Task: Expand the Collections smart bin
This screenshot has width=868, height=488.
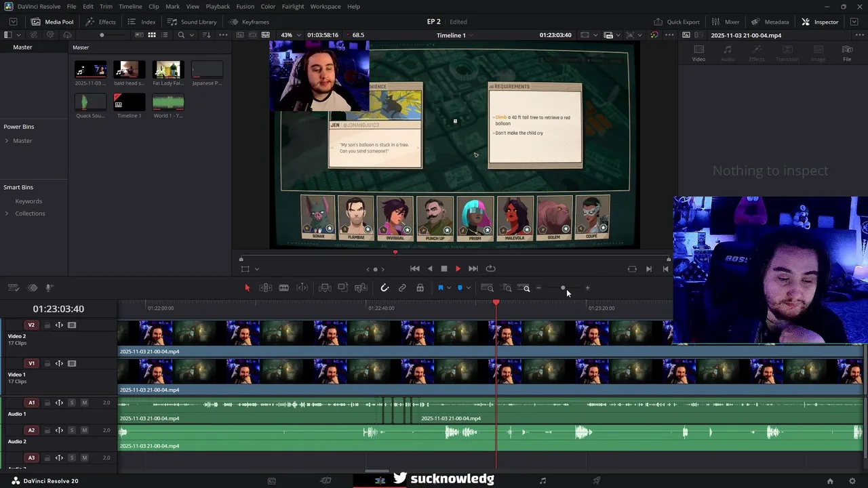Action: pyautogui.click(x=7, y=213)
